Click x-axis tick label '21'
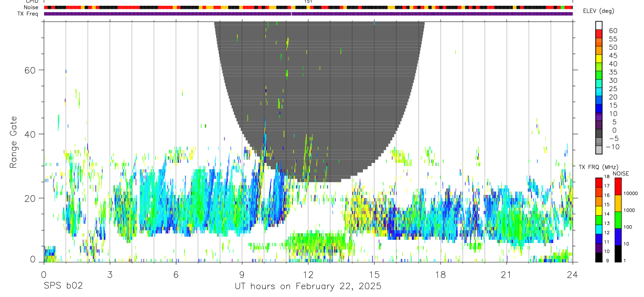644x297 pixels. pyautogui.click(x=506, y=274)
